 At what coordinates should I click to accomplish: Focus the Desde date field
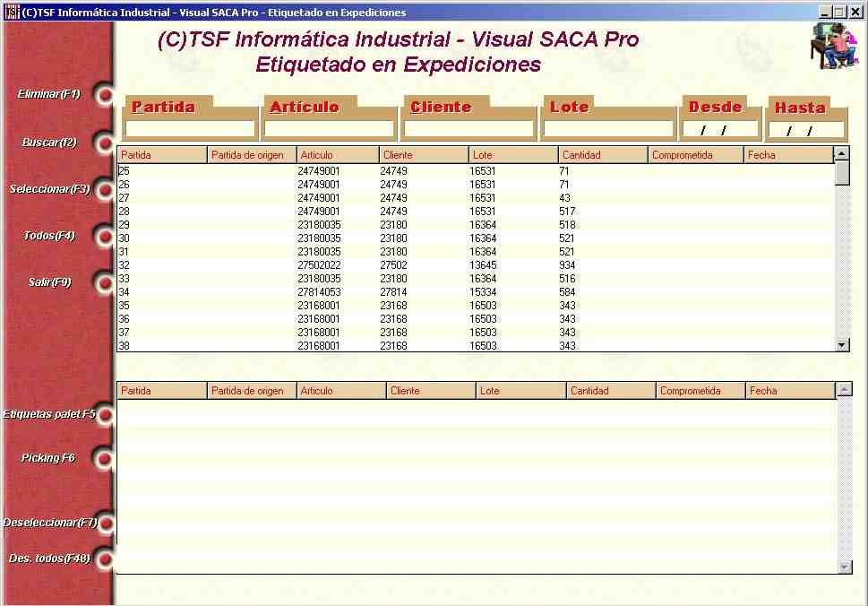pos(719,129)
